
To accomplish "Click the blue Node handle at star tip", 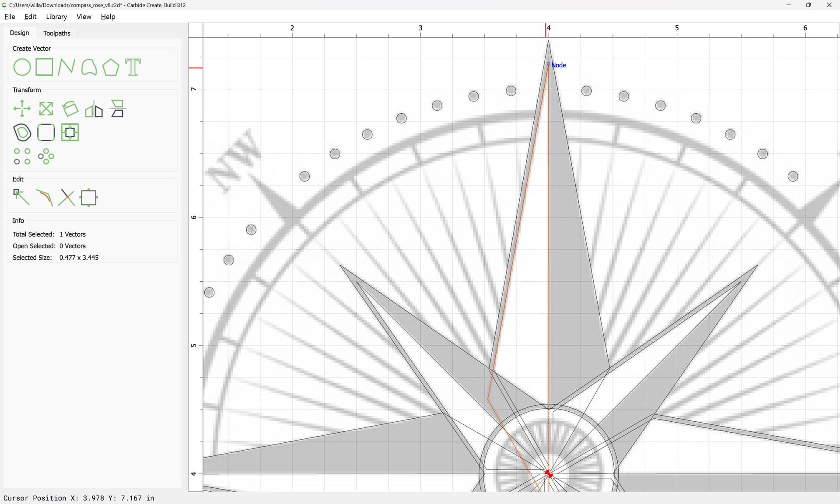I will tap(548, 64).
